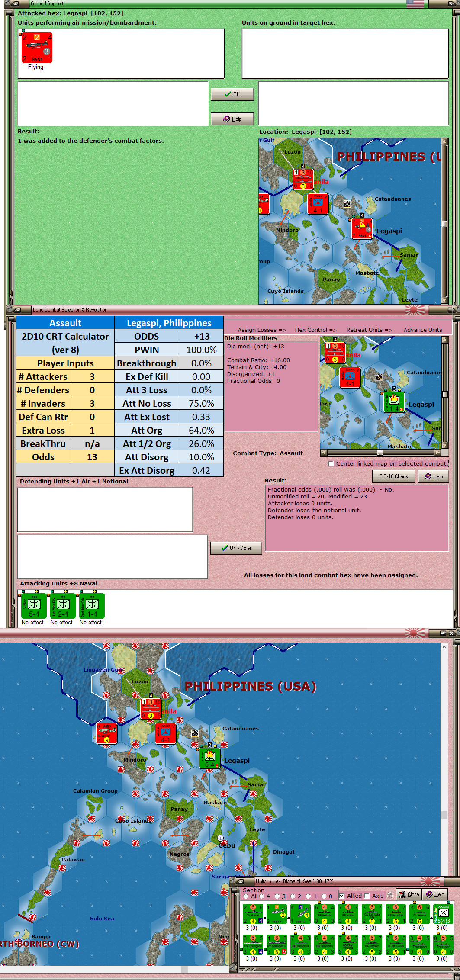Click the red 4-1 army unit on main map
Image resolution: width=460 pixels, height=980 pixels.
(x=166, y=734)
